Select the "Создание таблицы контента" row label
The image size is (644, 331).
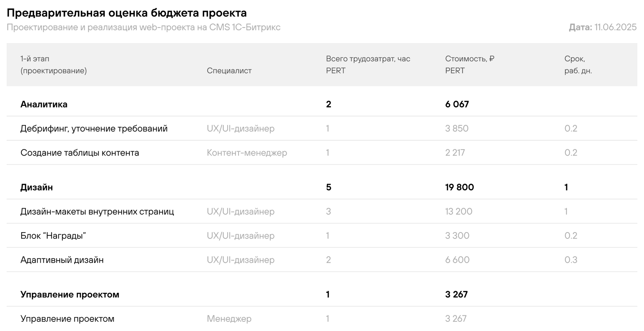point(80,153)
